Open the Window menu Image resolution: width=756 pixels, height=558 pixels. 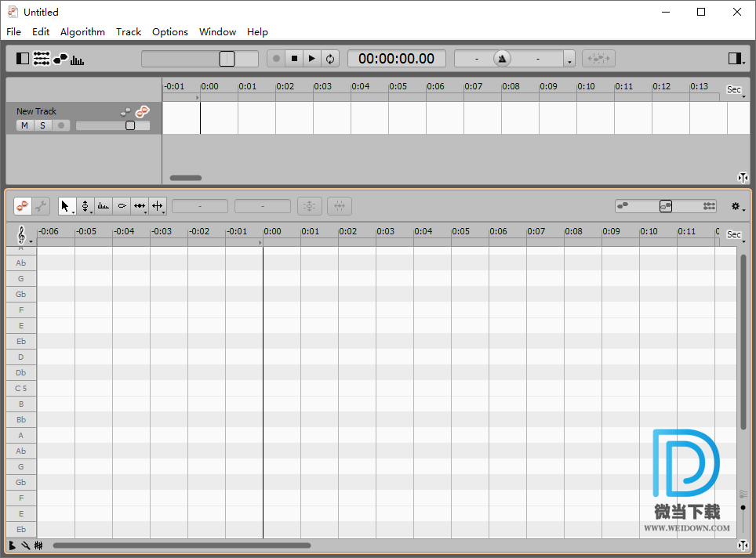(217, 32)
